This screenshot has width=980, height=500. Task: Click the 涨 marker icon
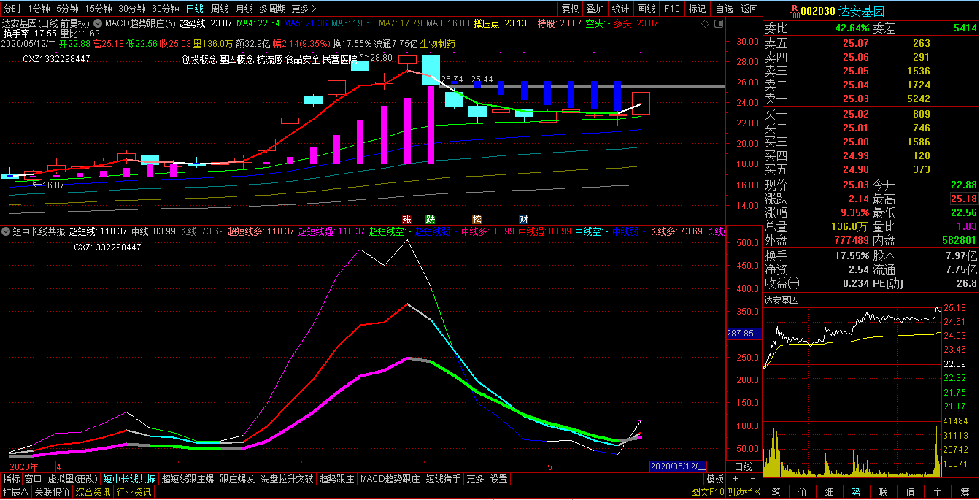(x=407, y=219)
